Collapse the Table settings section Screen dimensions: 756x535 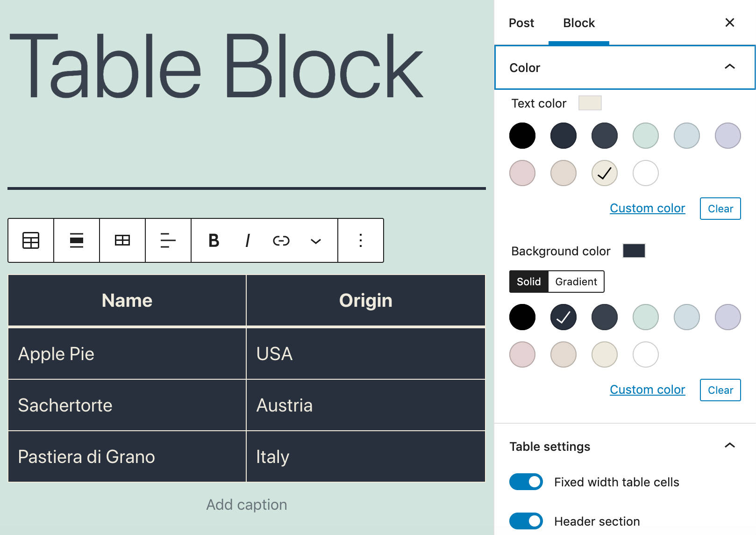point(730,447)
